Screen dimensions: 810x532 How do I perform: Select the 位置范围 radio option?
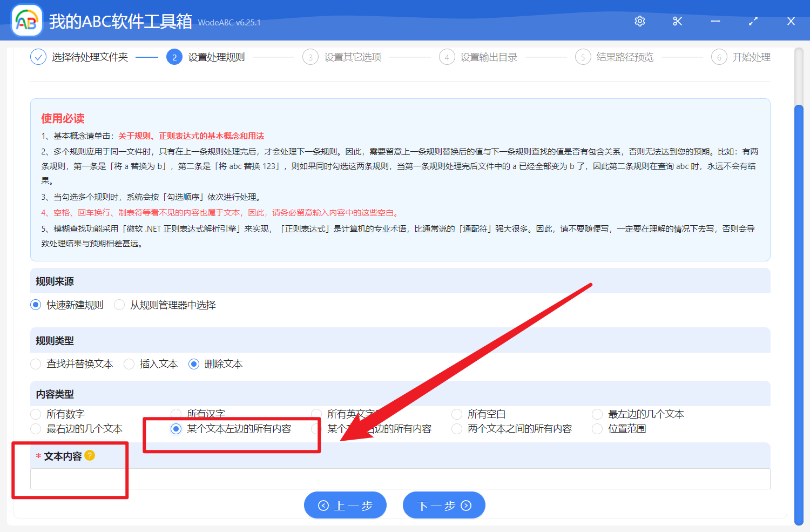coord(597,429)
